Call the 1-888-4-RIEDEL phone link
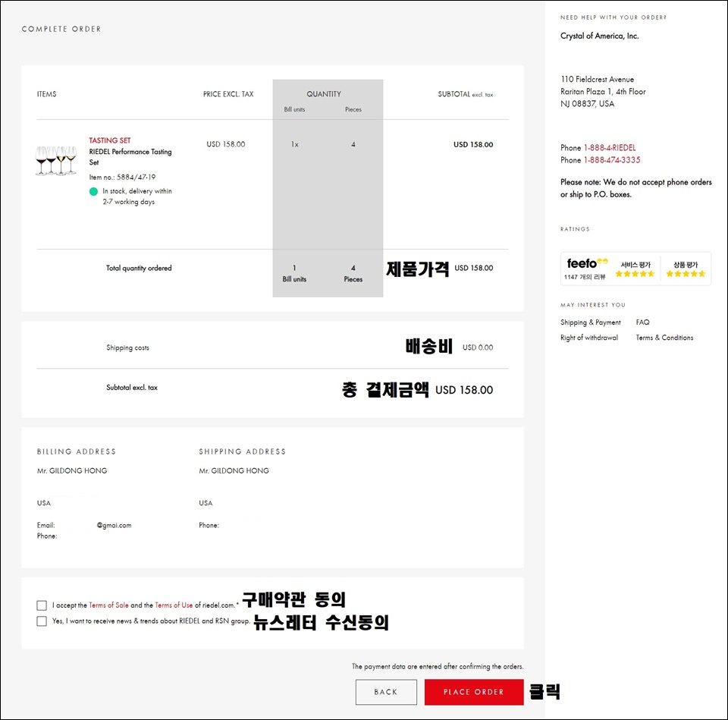 pos(610,148)
